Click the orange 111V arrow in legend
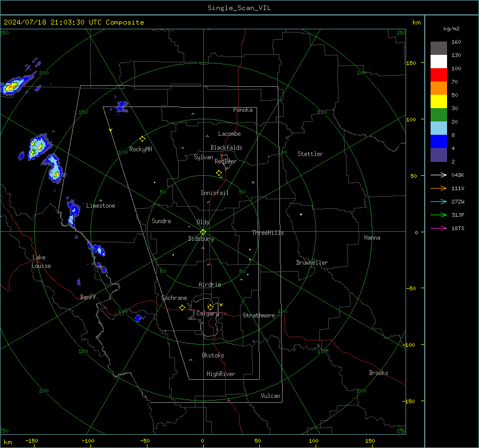This screenshot has height=448, width=479. [439, 189]
